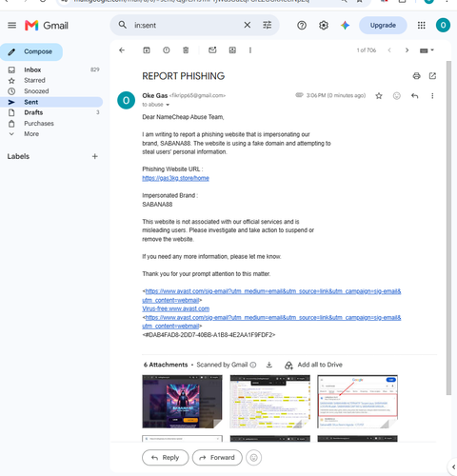Click the Forward button

[x=217, y=458]
